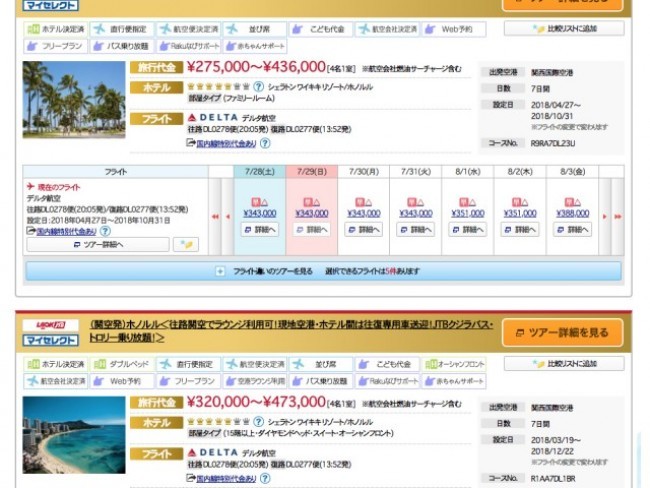The width and height of the screenshot is (650, 488).
Task: Click second tour's 空港ラウンジ利用 tag
Action: pos(255,381)
